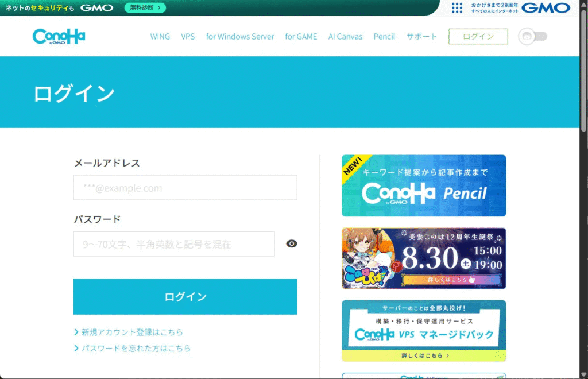Click the large blue ログイン submit button
Viewport: 588px width, 379px height.
[185, 296]
